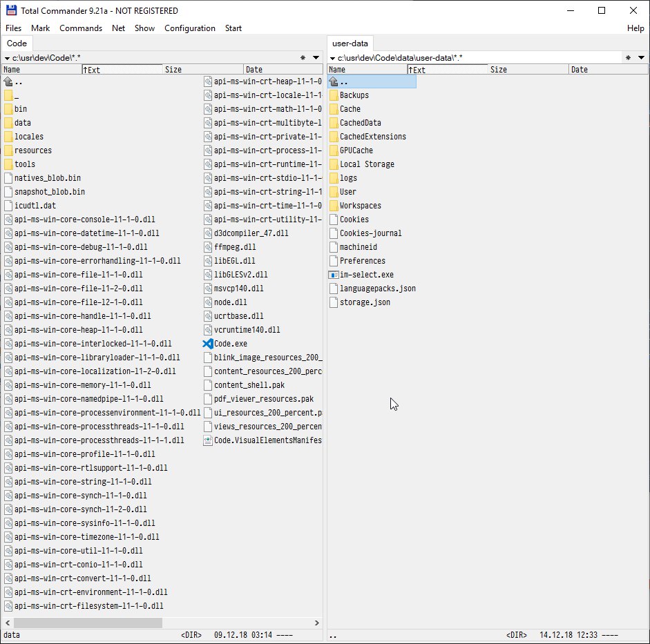The image size is (650, 644).
Task: Click the Backups folder icon
Action: (x=334, y=95)
